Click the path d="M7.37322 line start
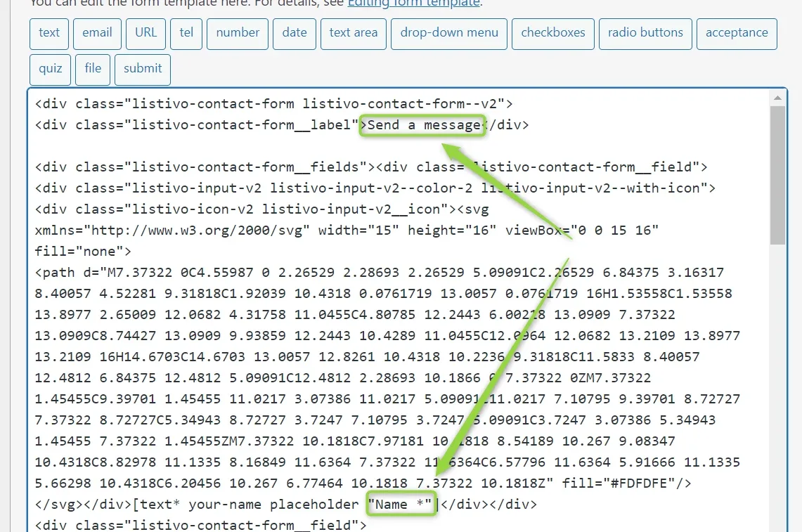This screenshot has width=802, height=532. tap(103, 273)
